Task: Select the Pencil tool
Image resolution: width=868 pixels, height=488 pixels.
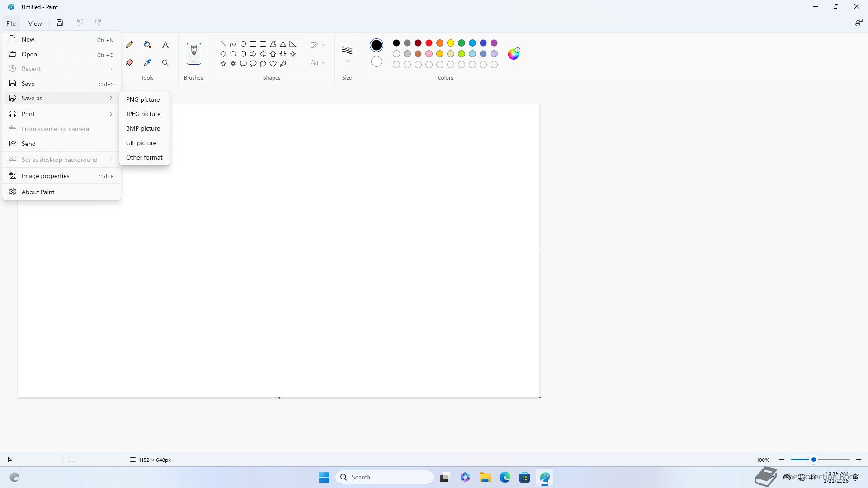Action: pos(129,45)
